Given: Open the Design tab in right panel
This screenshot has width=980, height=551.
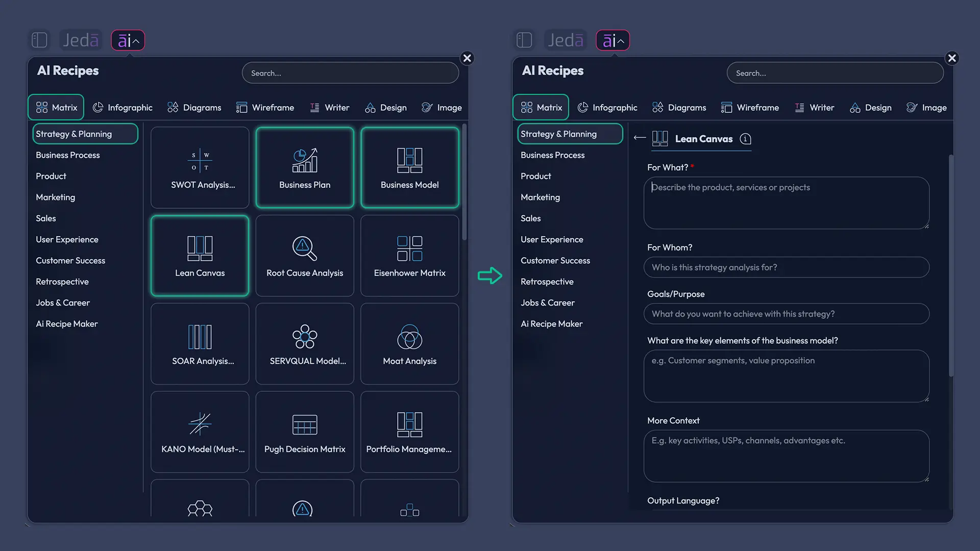Looking at the screenshot, I should point(870,108).
